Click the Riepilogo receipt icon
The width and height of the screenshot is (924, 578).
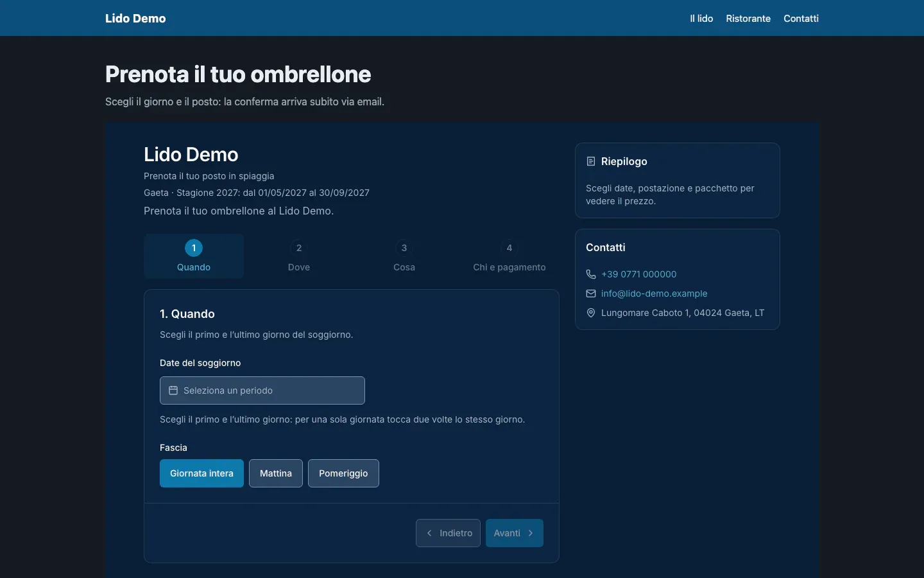591,161
